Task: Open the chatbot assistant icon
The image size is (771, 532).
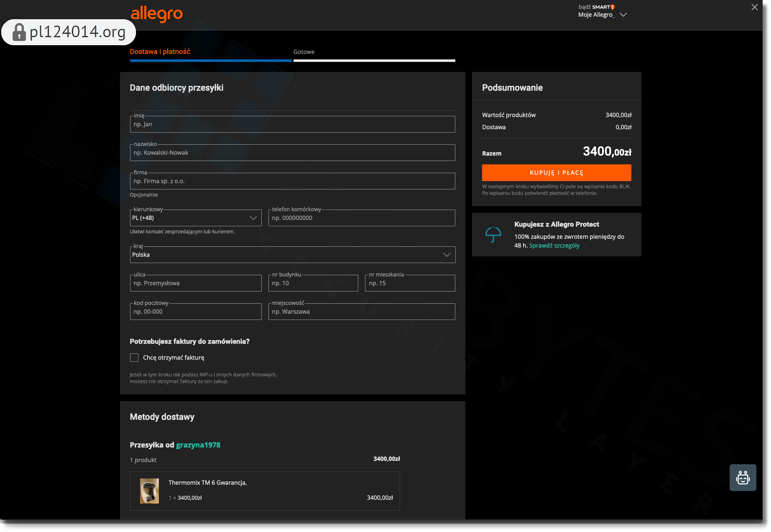Action: [743, 477]
